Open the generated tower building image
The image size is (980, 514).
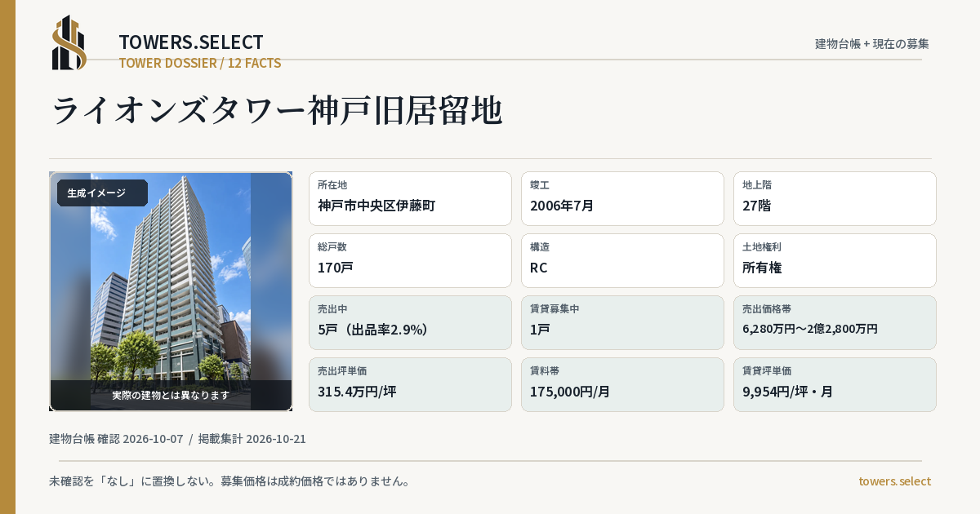(171, 291)
